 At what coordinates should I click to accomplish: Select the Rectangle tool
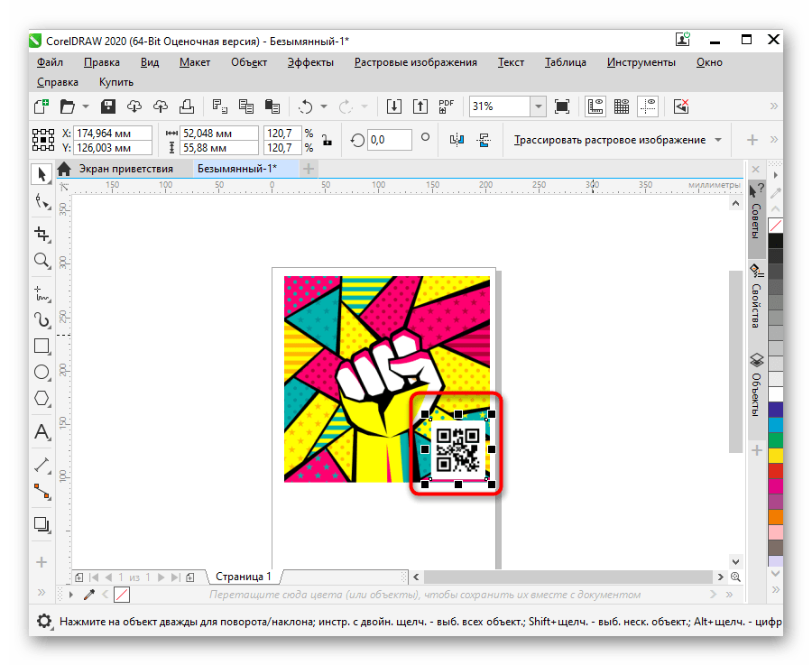click(x=42, y=346)
